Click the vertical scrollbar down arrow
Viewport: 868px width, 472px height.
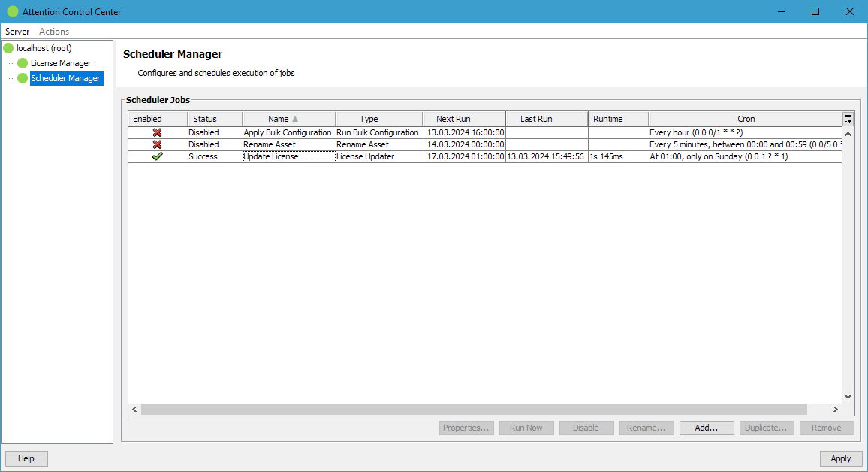click(848, 397)
